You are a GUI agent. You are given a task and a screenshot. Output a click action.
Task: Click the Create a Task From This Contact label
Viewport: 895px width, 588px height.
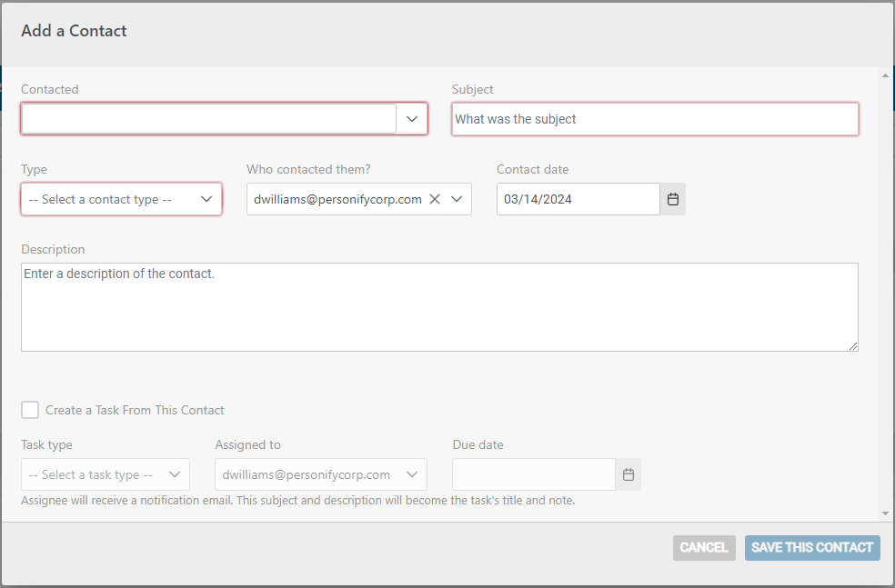coord(135,410)
